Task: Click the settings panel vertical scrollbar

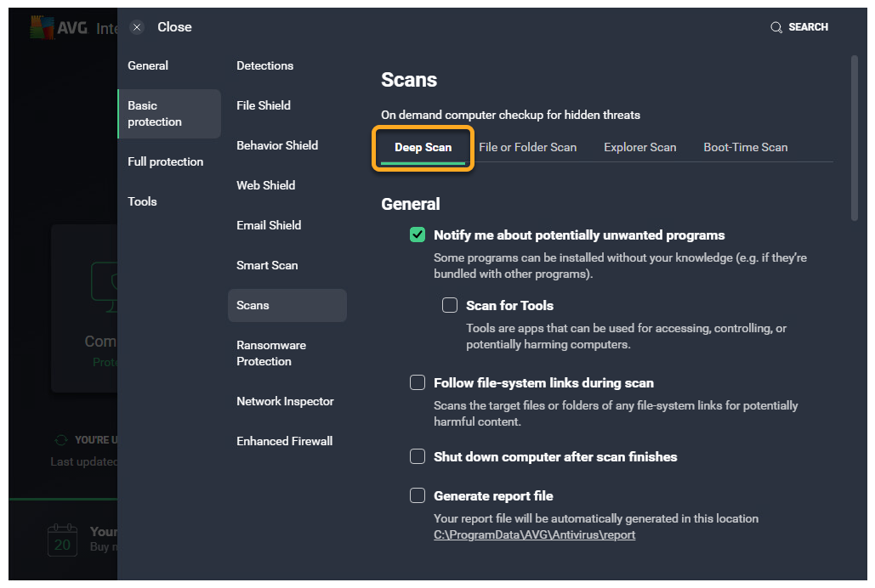Action: (x=854, y=136)
